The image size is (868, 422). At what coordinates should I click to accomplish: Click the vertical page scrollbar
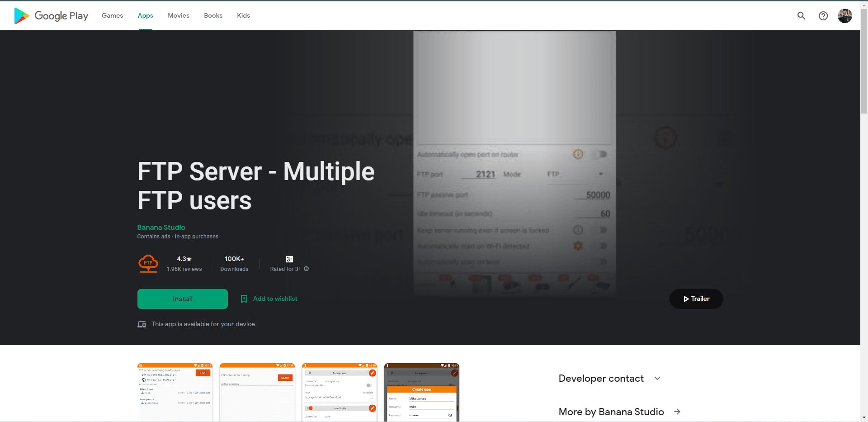864,61
